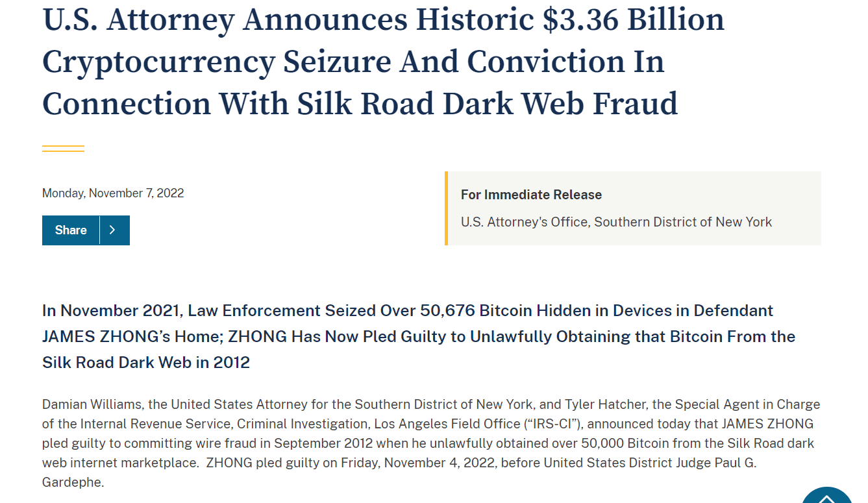This screenshot has height=503, width=868.
Task: Click the Cryptocurrency Seizure headline second line
Action: point(353,62)
